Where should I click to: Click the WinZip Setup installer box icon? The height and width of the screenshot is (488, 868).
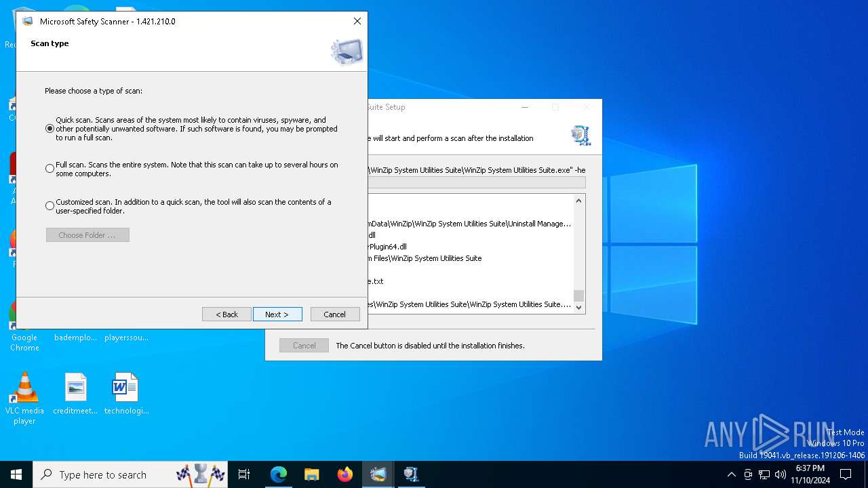pos(580,135)
